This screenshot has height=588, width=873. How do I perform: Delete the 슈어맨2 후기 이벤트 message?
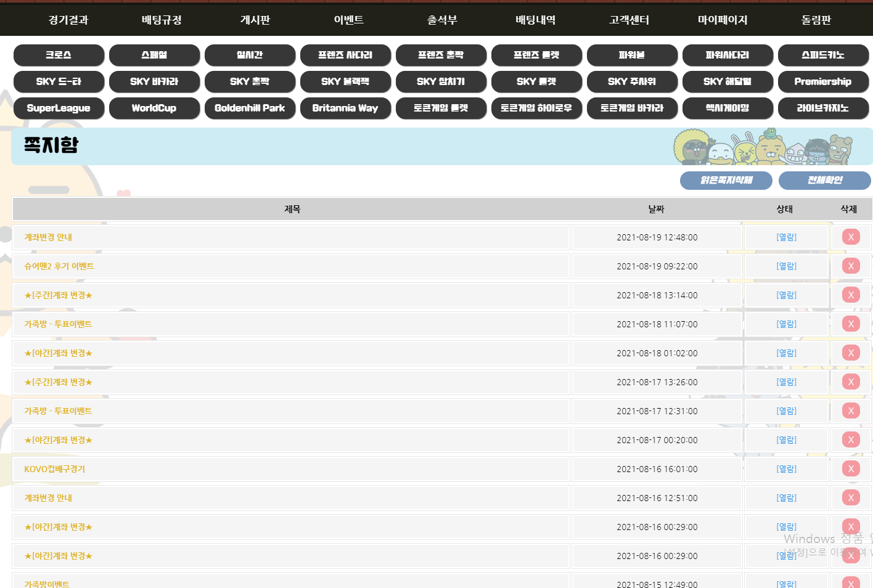[851, 266]
